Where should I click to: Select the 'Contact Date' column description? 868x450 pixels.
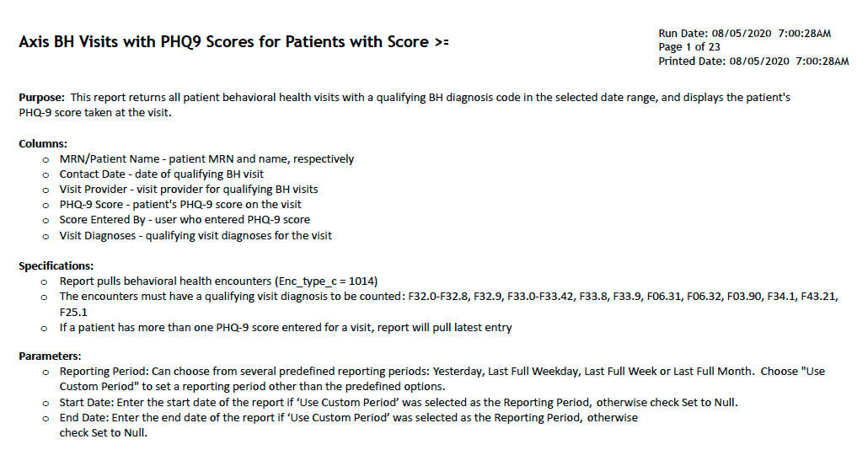[162, 174]
